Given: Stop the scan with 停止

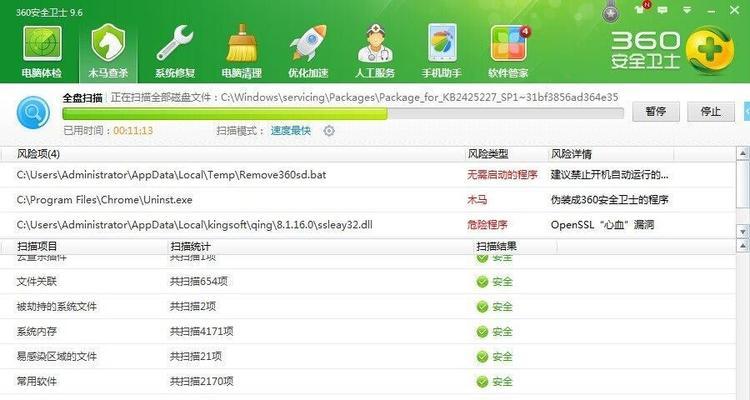Looking at the screenshot, I should [711, 111].
